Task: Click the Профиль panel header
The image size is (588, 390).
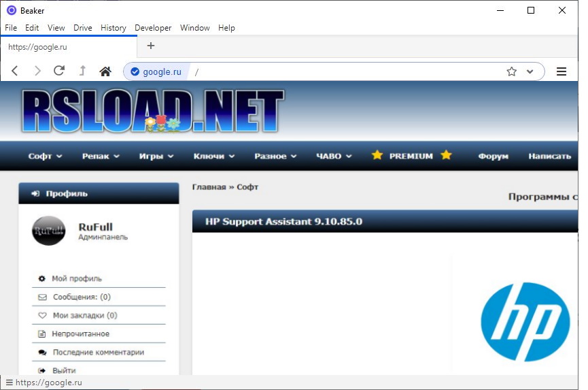Action: pos(99,193)
